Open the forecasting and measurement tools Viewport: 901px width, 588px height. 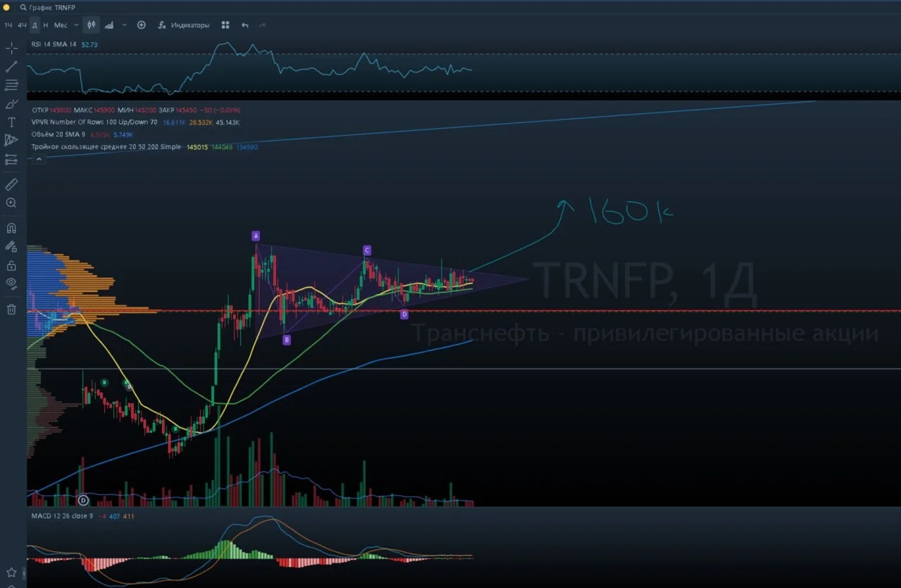point(11,160)
